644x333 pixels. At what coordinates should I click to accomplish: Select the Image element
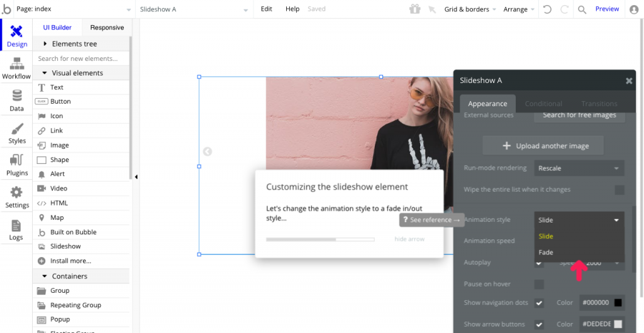(81, 145)
